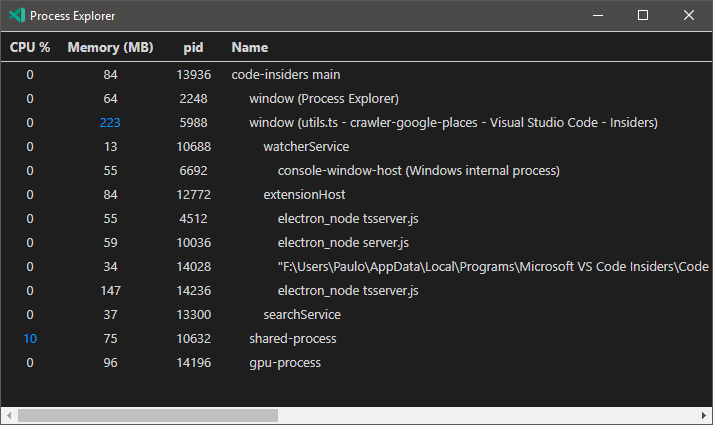Screen dimensions: 713x425
Task: Click pid 5988
Action: [x=193, y=123]
